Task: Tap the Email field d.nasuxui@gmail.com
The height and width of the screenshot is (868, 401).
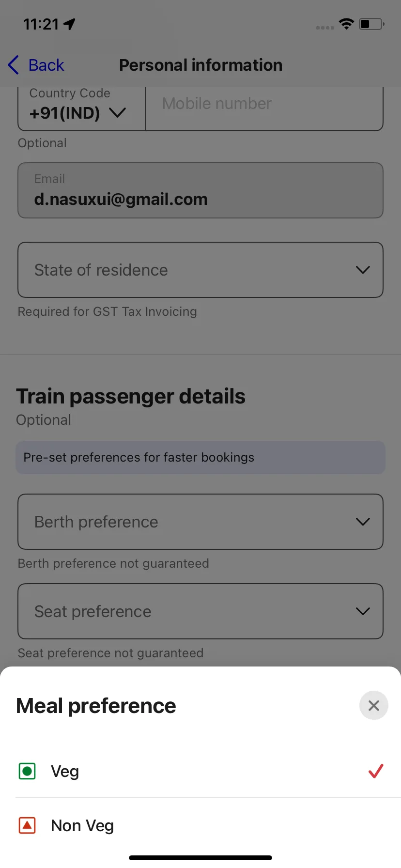Action: click(200, 190)
